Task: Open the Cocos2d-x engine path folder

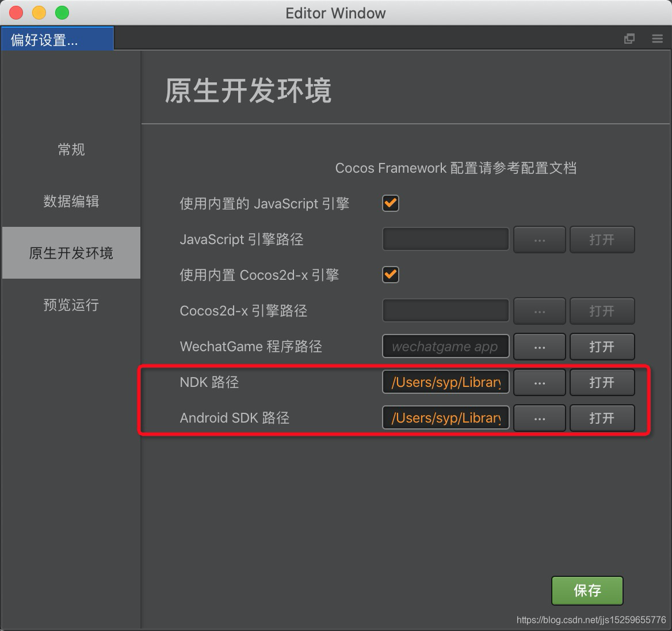Action: 602,310
